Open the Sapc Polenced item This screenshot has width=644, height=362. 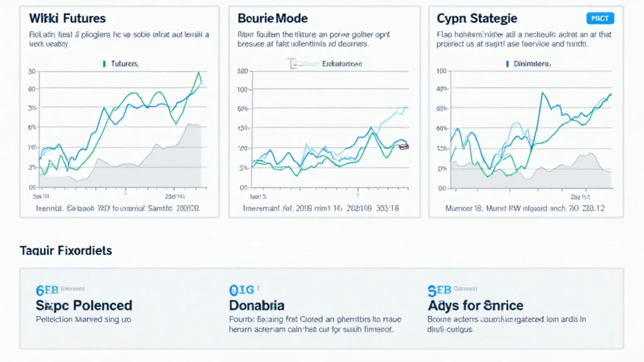click(84, 305)
